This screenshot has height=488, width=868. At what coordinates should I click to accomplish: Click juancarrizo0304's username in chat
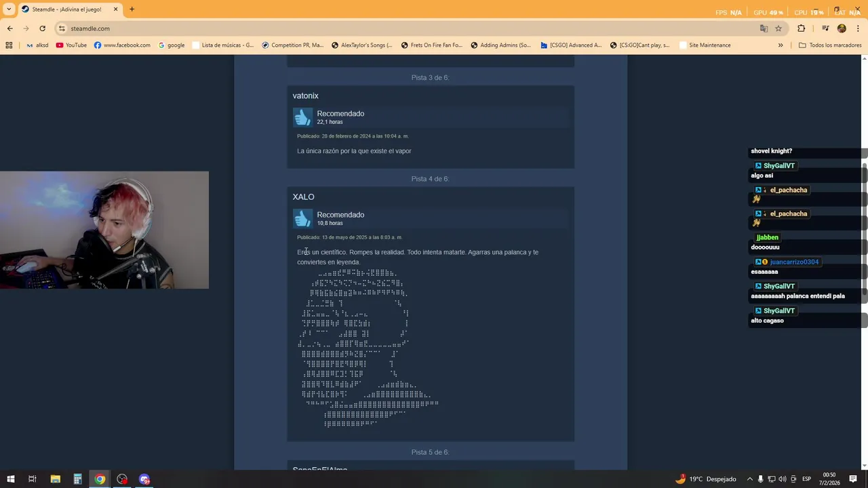point(794,262)
